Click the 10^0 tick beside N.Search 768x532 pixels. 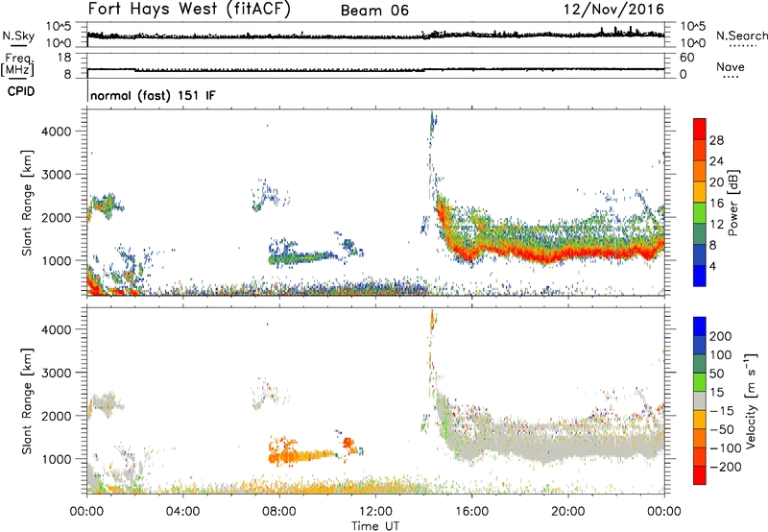coord(693,43)
